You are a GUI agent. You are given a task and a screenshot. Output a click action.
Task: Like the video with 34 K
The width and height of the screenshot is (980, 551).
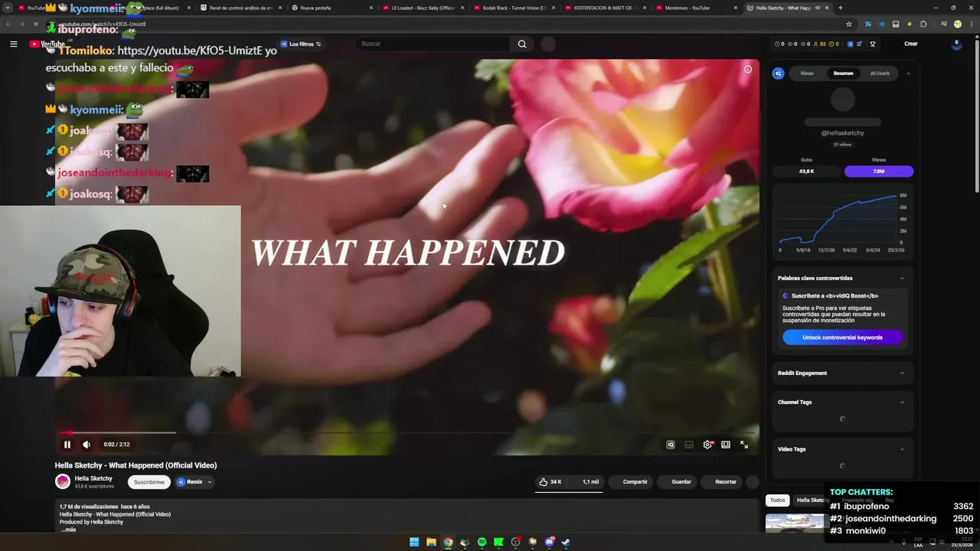550,482
